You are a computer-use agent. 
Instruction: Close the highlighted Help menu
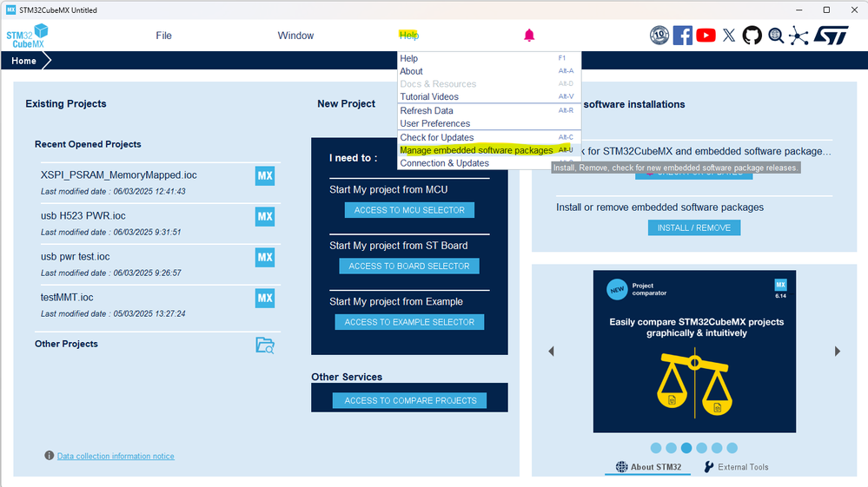(409, 36)
